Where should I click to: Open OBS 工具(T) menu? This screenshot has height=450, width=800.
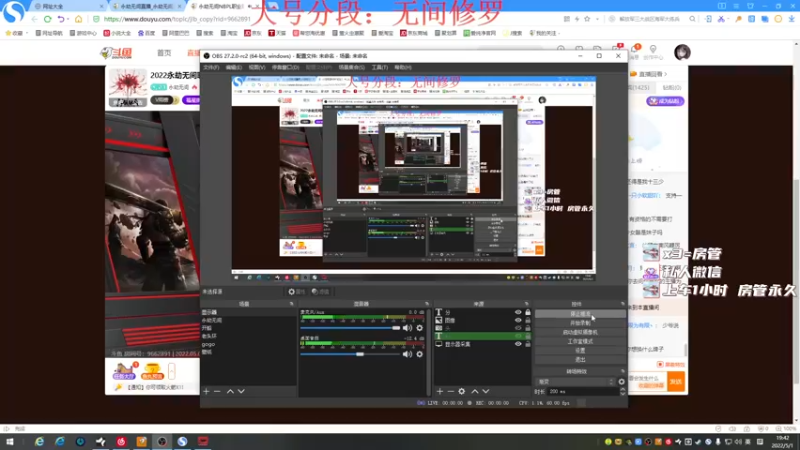click(379, 67)
